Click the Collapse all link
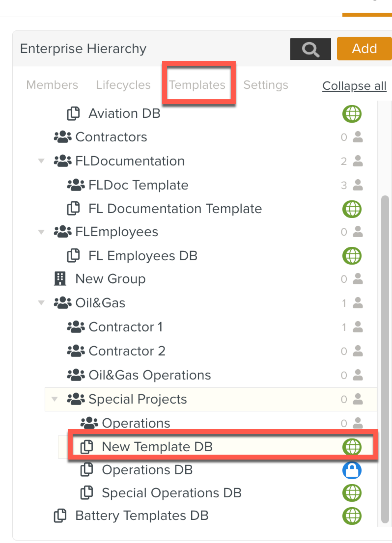The image size is (392, 543). click(354, 86)
